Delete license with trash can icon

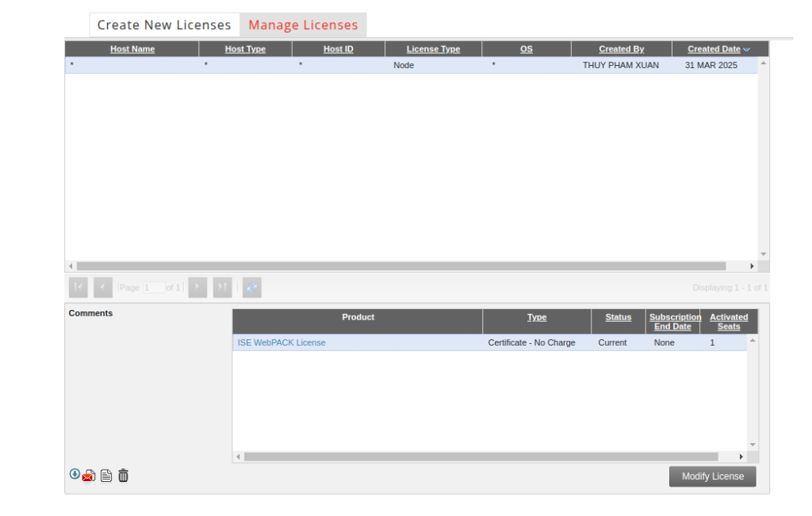tap(123, 476)
